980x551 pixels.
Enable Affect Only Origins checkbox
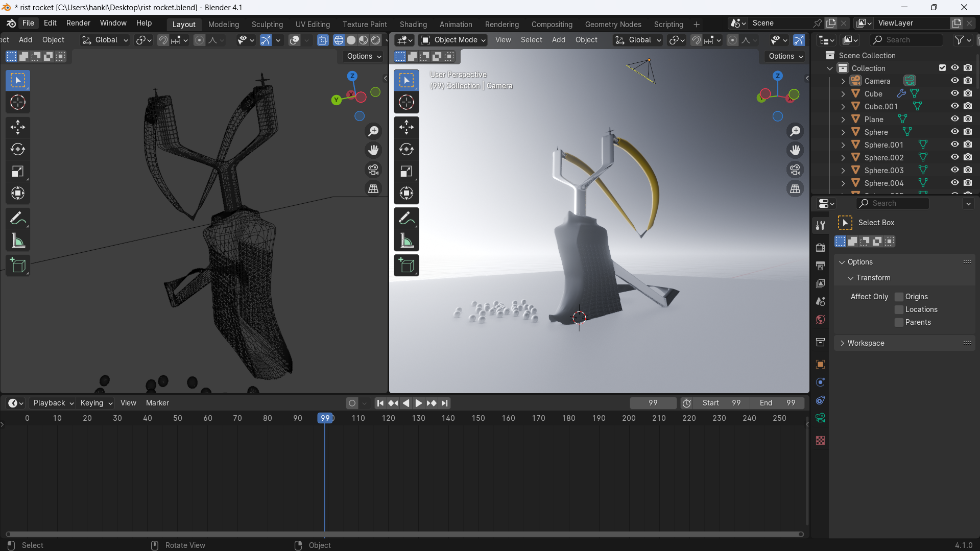[x=899, y=297]
